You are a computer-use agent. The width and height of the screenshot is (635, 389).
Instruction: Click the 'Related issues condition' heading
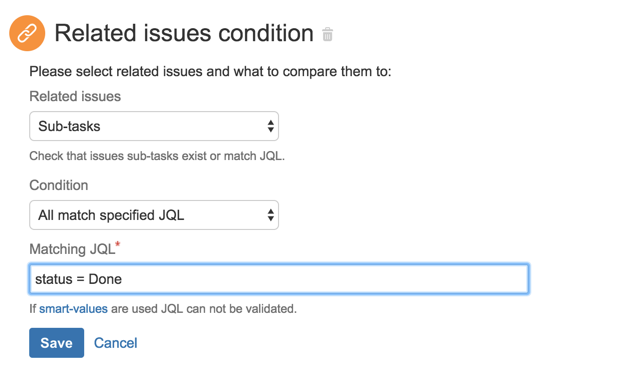[x=184, y=33]
